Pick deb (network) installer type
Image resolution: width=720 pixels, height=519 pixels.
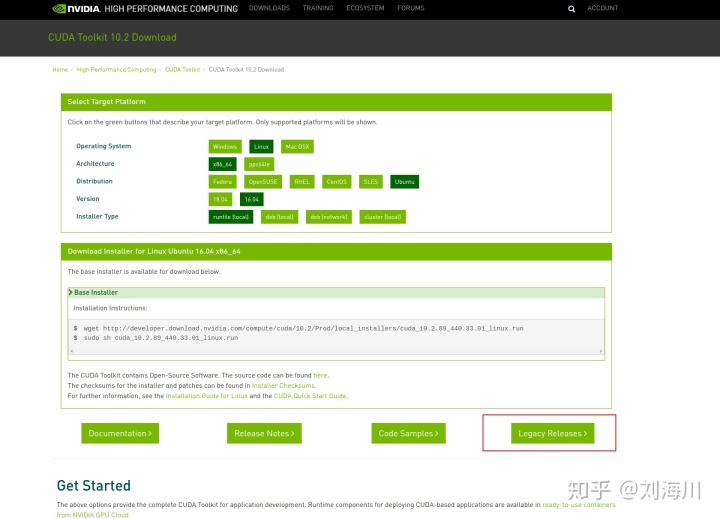pos(328,217)
